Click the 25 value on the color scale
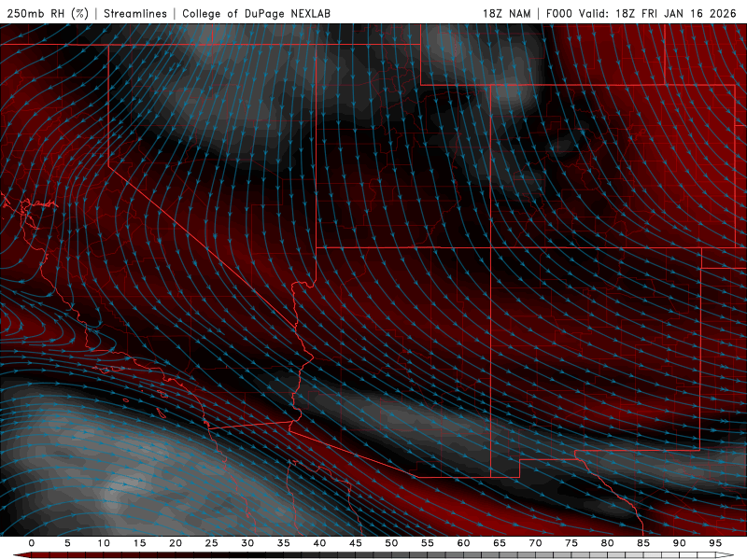The image size is (747, 560). (211, 543)
